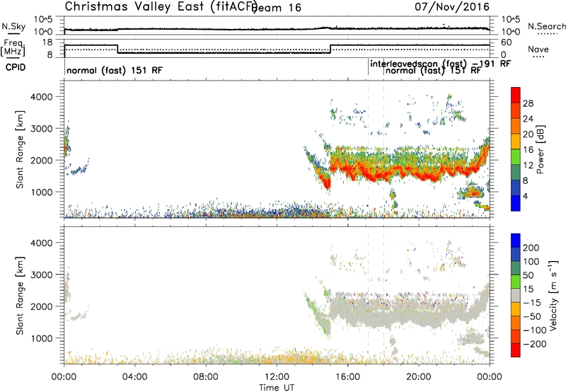
Task: Click the Slant Range [km] label of the power panel
Action: coord(20,149)
